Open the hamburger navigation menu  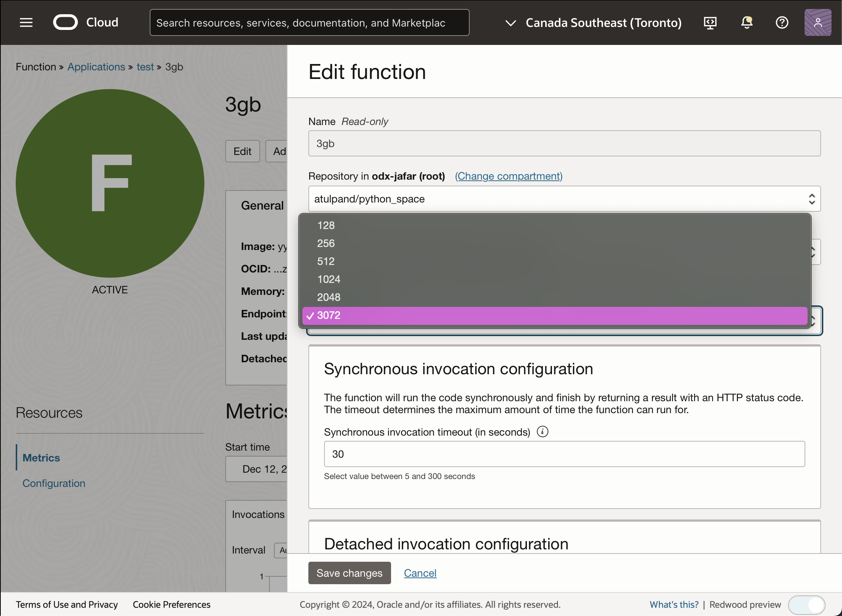pos(26,22)
